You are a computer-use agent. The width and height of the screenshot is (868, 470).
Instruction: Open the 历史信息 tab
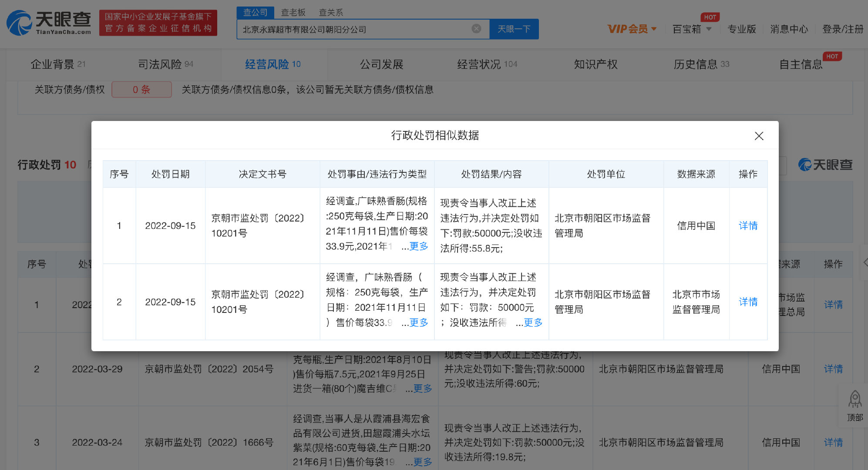pyautogui.click(x=701, y=64)
